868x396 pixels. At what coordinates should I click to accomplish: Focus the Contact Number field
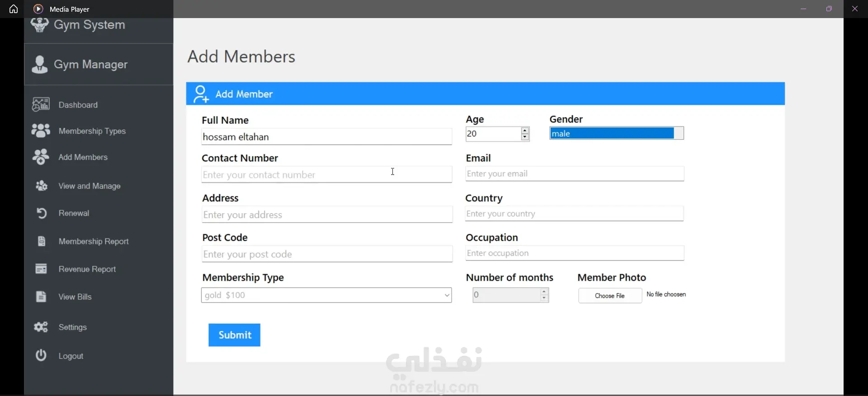point(326,175)
